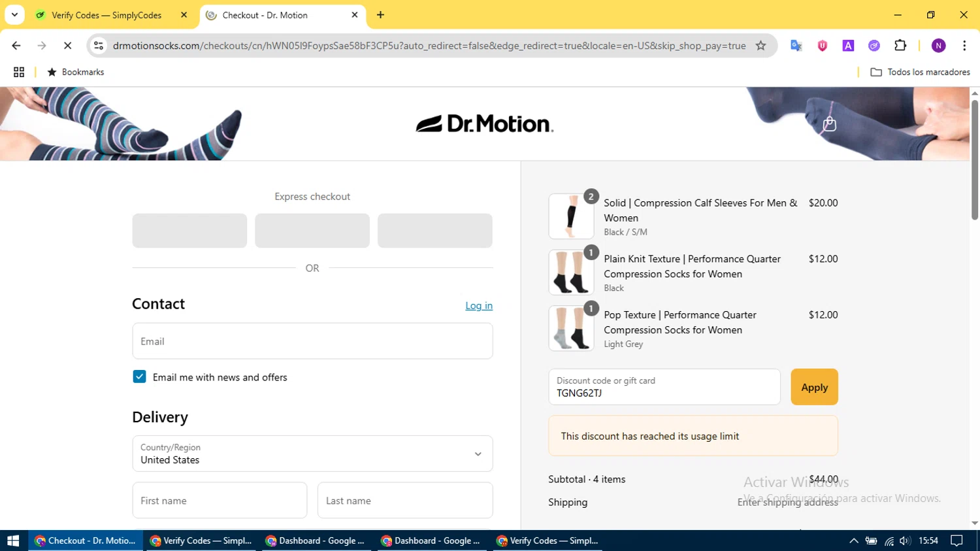The height and width of the screenshot is (551, 980).
Task: Click third express checkout button
Action: point(435,231)
